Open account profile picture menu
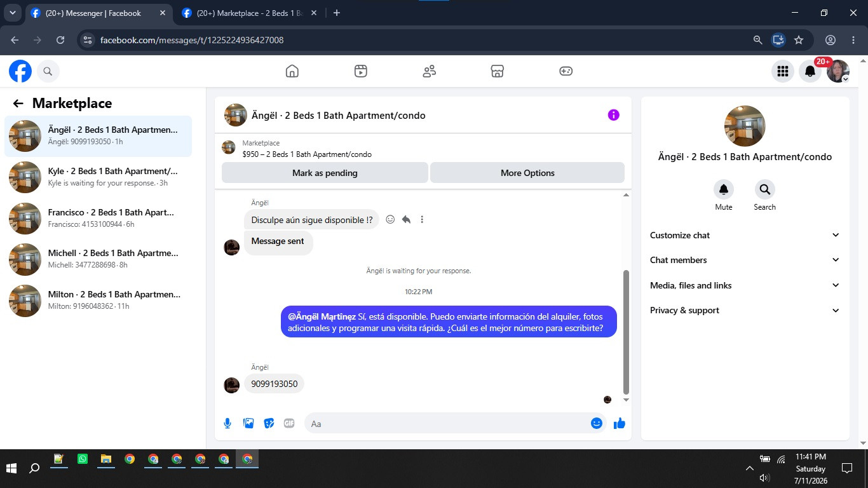The height and width of the screenshot is (488, 868). [838, 71]
